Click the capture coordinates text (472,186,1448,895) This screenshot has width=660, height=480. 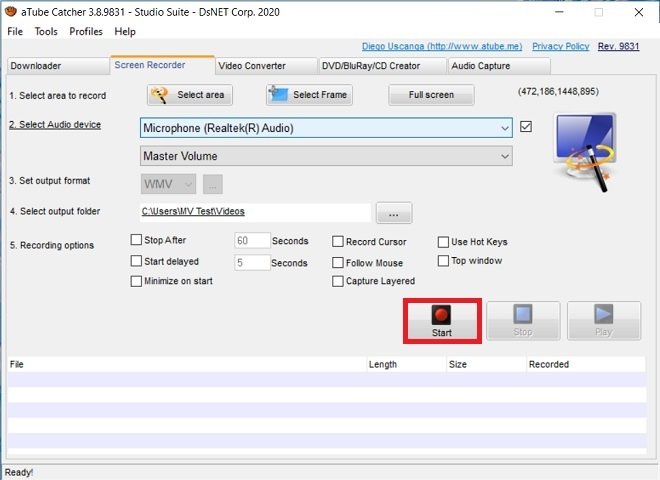[x=558, y=91]
